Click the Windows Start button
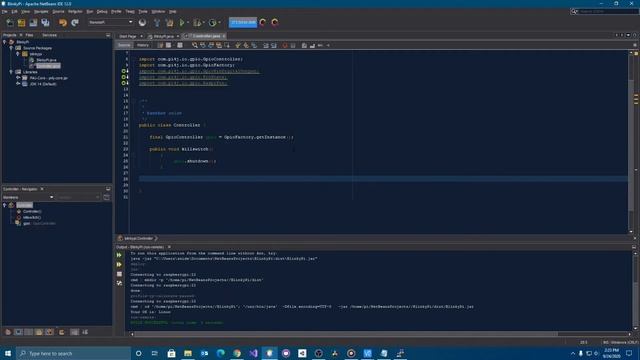The height and width of the screenshot is (360, 640). [x=8, y=353]
